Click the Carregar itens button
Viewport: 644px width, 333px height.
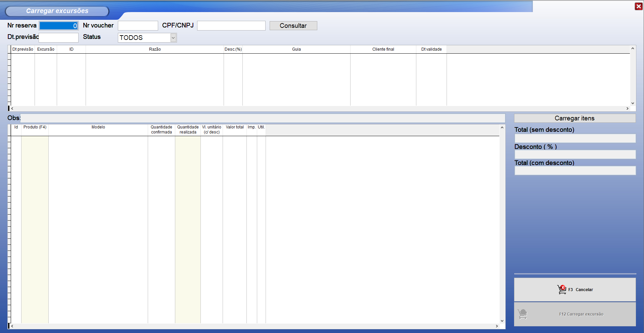[x=574, y=118]
